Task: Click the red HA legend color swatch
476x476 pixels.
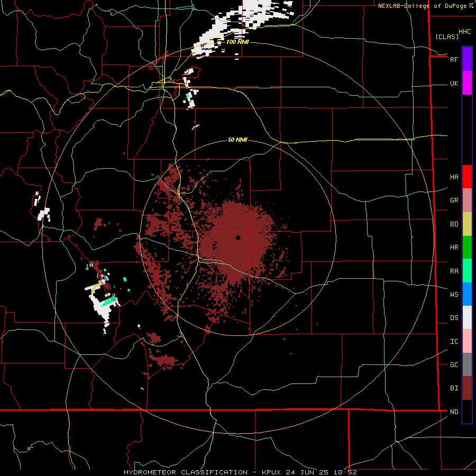Action: point(467,177)
